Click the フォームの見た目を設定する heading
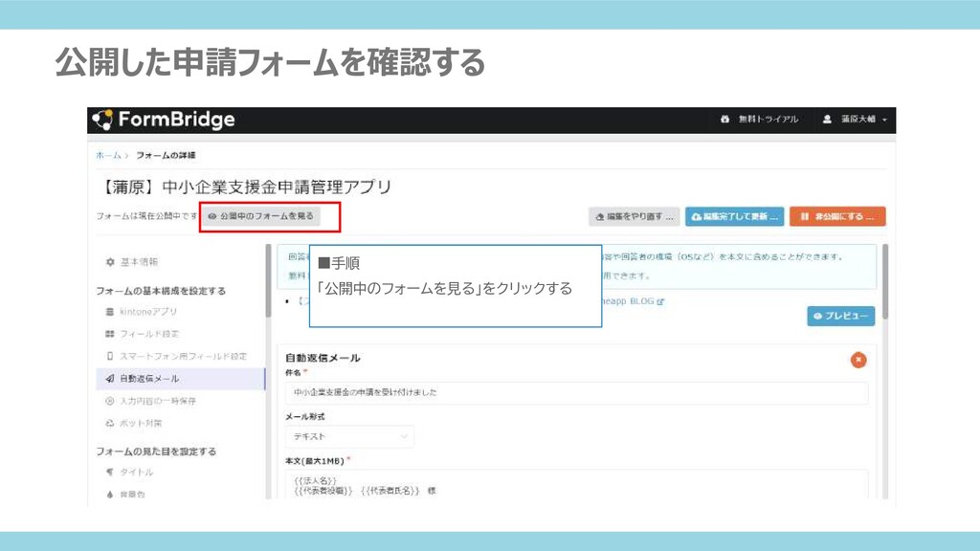This screenshot has width=980, height=551. 156,452
